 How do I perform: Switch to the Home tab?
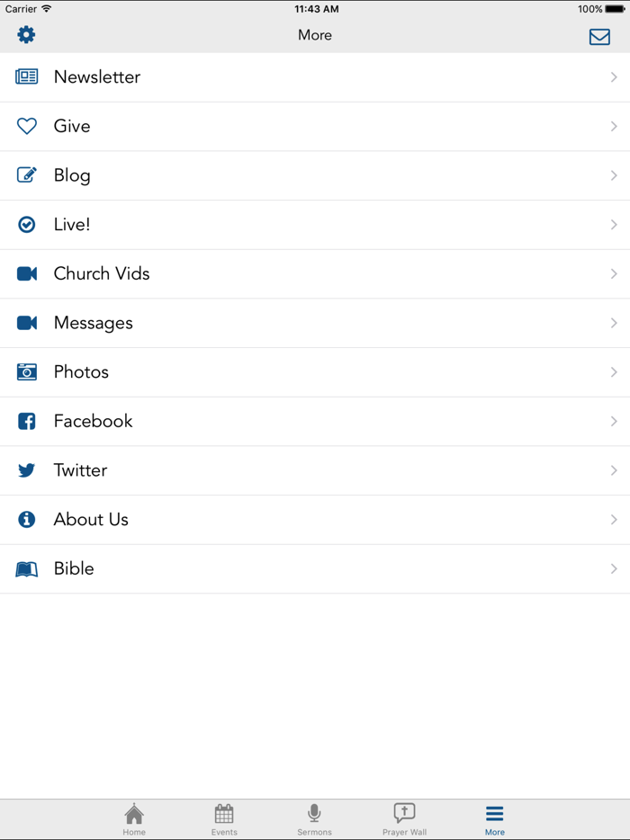click(x=134, y=819)
